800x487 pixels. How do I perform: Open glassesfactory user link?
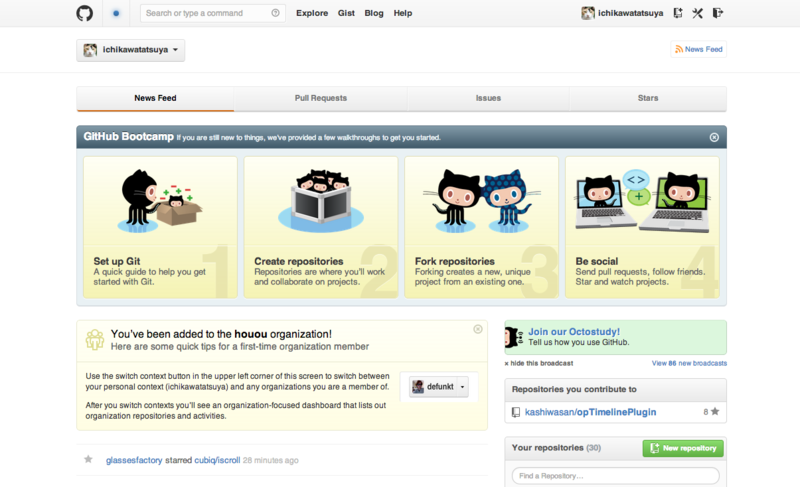click(x=134, y=460)
